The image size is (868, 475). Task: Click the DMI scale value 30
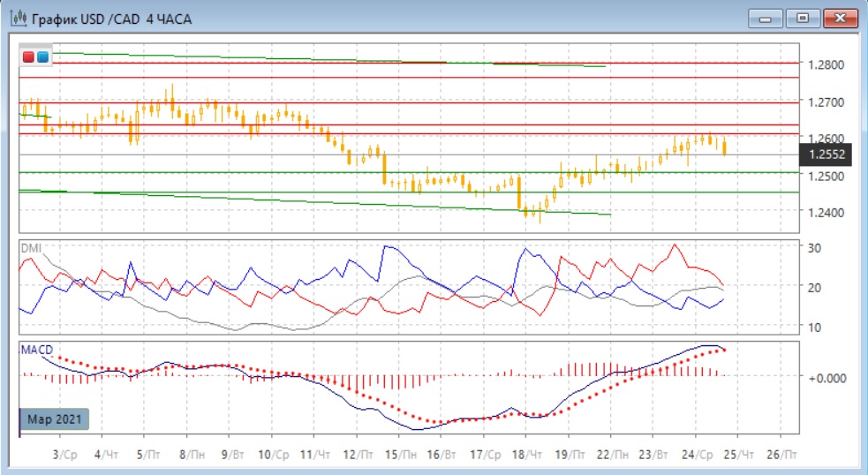[x=814, y=248]
